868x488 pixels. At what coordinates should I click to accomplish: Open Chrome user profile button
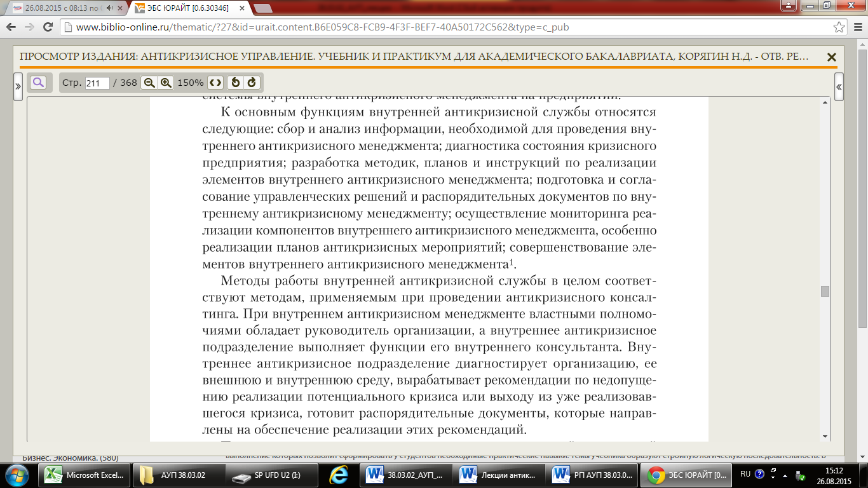789,5
